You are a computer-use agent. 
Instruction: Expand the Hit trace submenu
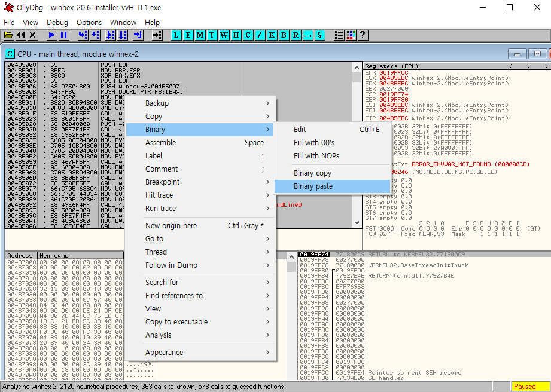coord(200,195)
